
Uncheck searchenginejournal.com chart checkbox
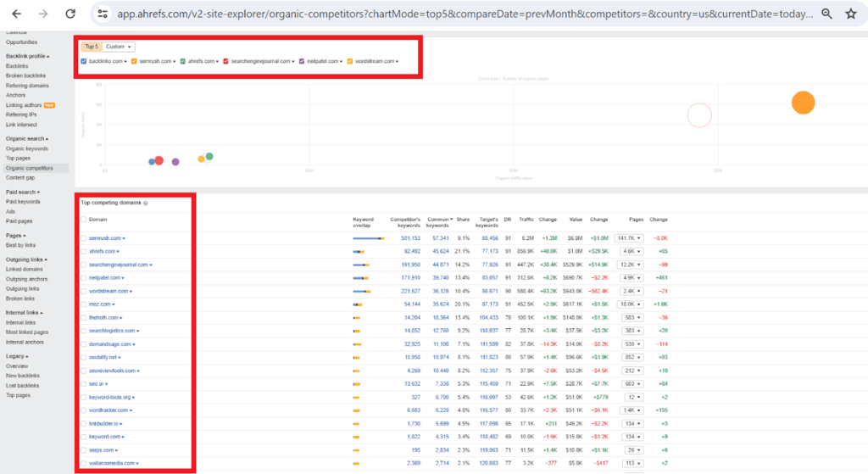point(225,61)
